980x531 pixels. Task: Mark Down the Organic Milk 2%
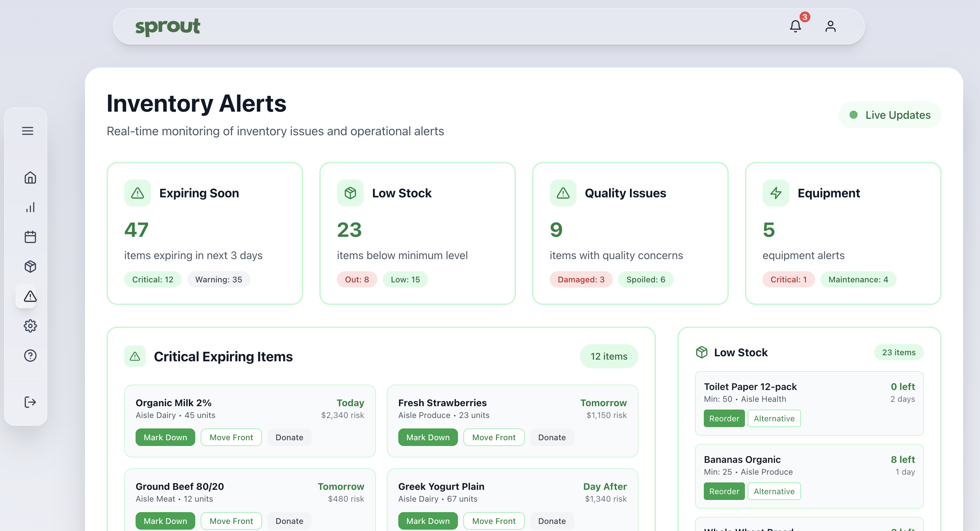(165, 437)
